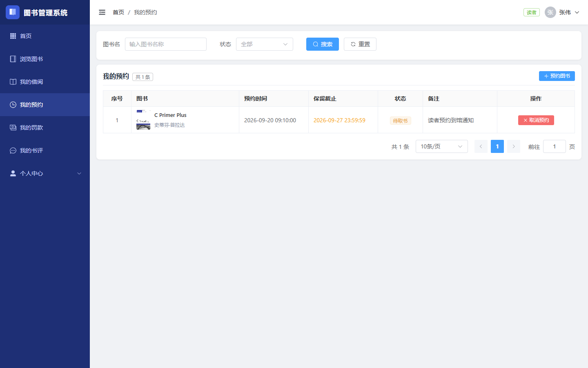Open the 10条/页 page size dropdown
This screenshot has width=588, height=368.
(442, 146)
